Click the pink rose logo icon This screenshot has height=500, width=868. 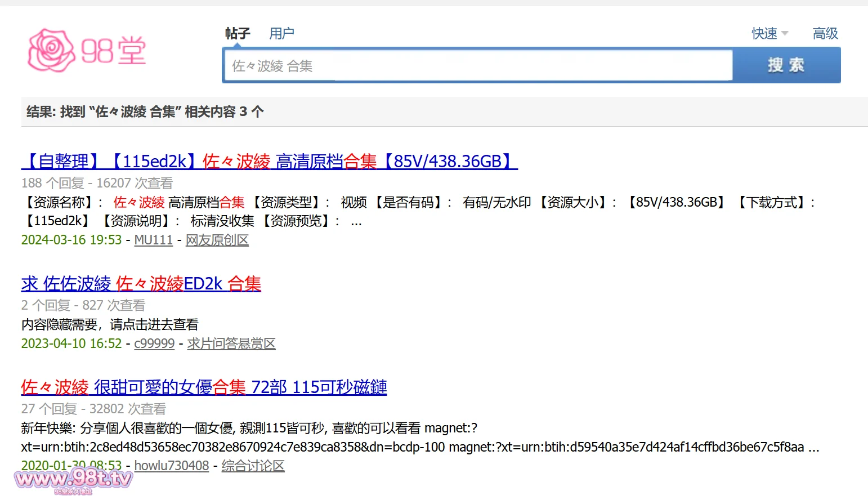point(51,51)
